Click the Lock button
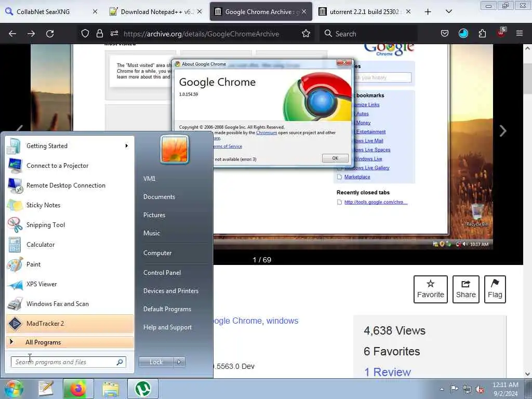 (156, 362)
